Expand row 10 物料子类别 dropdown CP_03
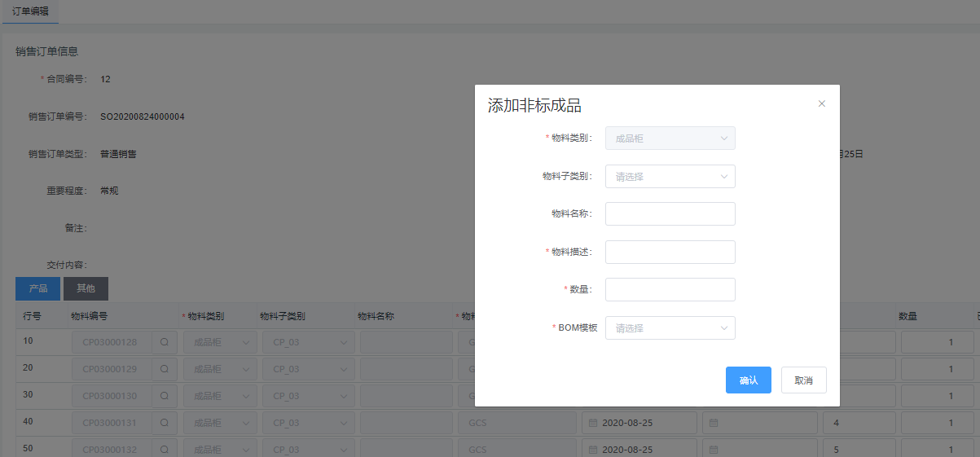 [x=306, y=343]
